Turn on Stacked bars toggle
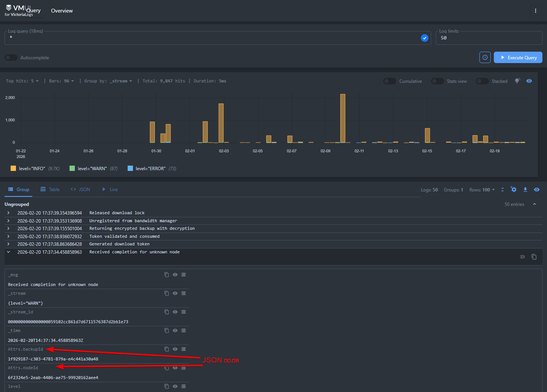The height and width of the screenshot is (392, 547). (482, 81)
